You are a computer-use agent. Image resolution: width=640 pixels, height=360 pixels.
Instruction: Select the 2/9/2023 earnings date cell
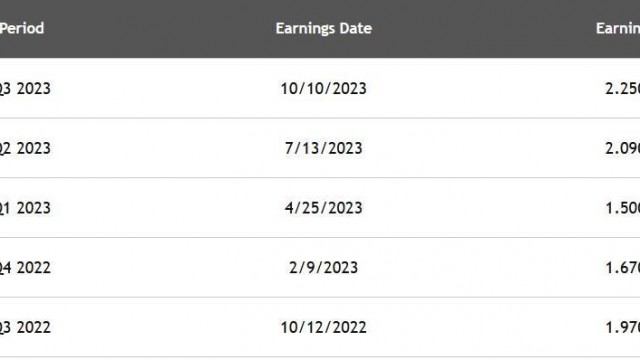[x=324, y=268]
